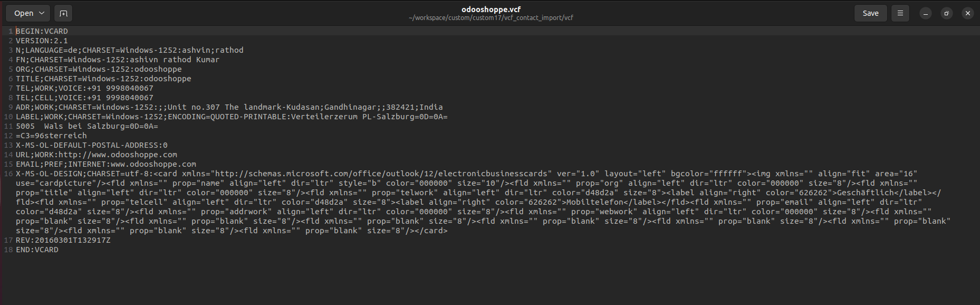Open the hamburger menu

900,13
